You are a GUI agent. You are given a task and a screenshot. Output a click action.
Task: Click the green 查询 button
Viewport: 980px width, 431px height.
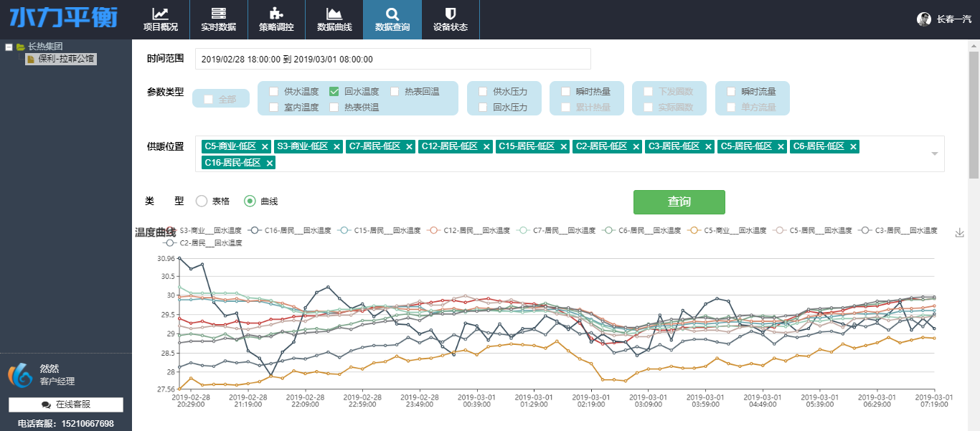tap(679, 202)
